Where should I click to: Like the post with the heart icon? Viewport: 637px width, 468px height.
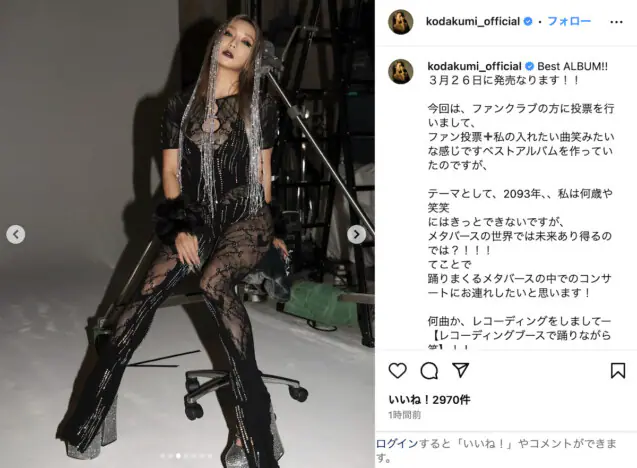click(x=397, y=370)
